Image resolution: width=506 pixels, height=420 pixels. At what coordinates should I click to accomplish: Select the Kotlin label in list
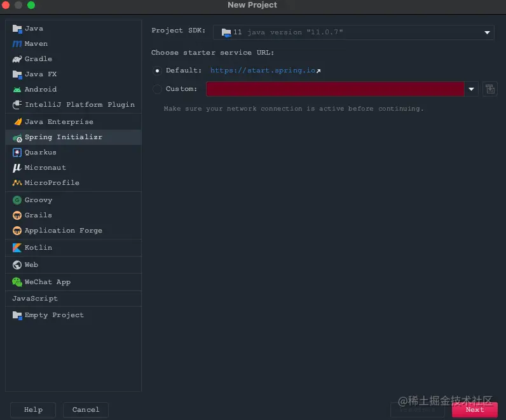pos(38,247)
